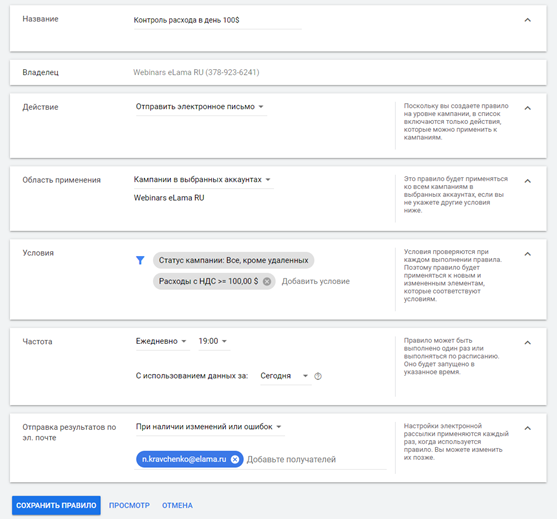Collapse the Частота section chevron
Screen dimensions: 557x519
(x=528, y=343)
